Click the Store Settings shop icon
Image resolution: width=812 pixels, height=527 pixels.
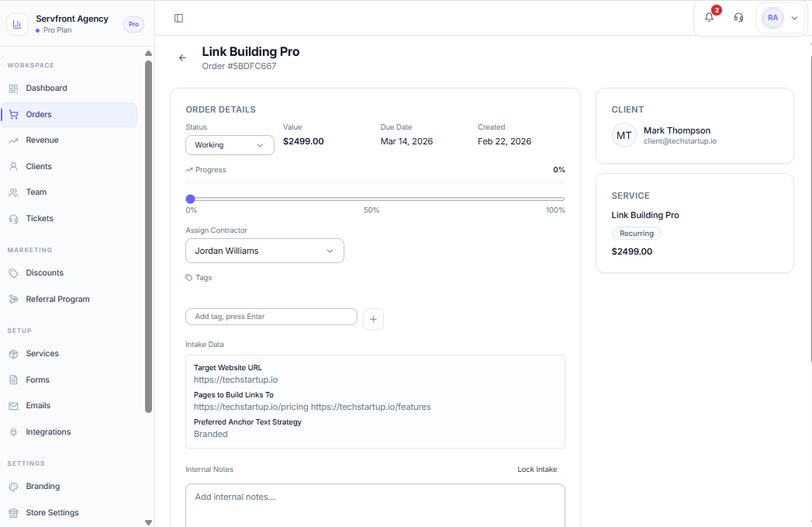coord(13,513)
